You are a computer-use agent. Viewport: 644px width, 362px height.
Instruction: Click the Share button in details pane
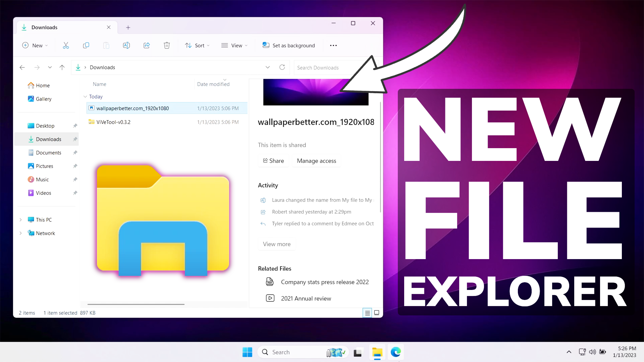coord(273,161)
